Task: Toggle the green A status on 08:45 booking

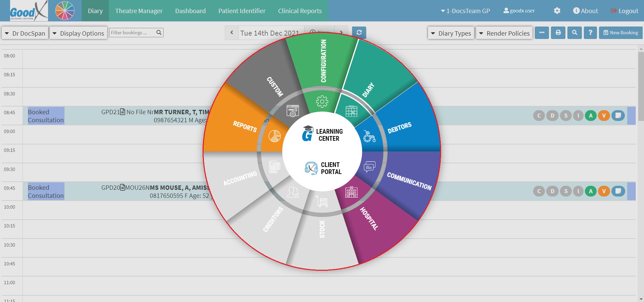Action: [591, 116]
